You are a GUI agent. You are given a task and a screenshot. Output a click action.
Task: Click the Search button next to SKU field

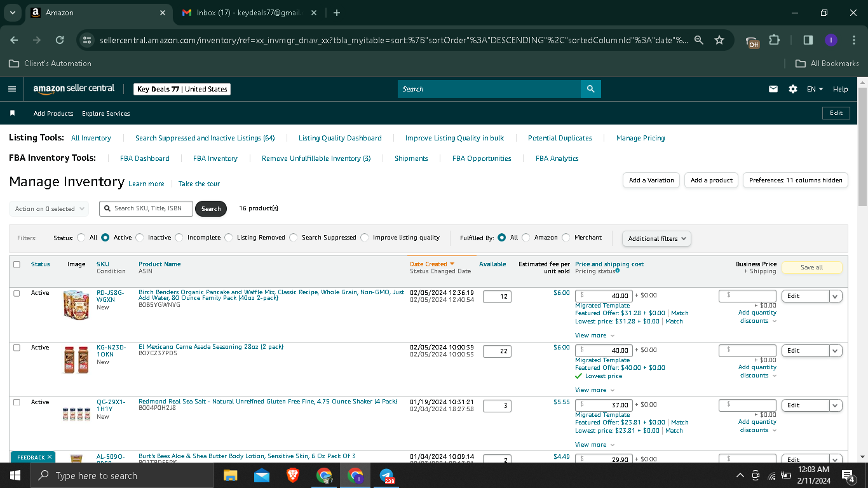(211, 208)
